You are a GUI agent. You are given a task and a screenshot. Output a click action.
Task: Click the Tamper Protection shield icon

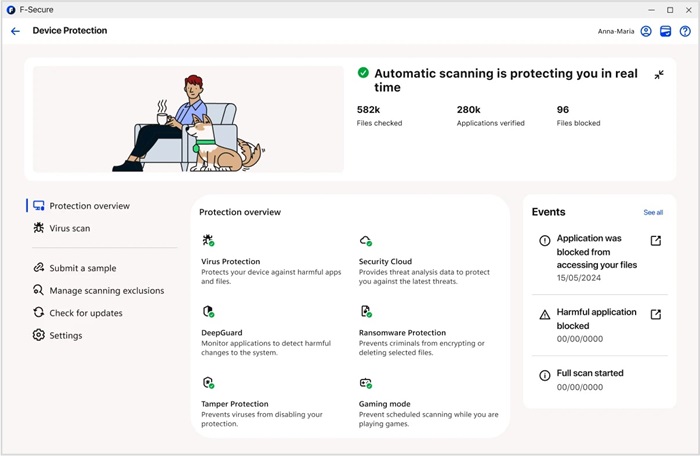[208, 383]
